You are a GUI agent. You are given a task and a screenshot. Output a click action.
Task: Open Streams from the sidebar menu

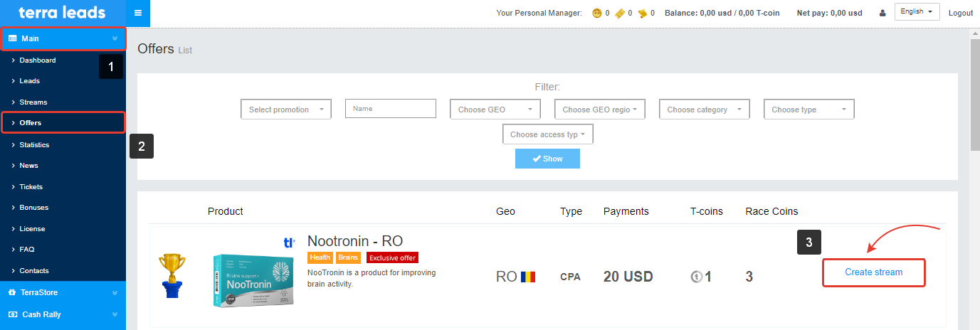click(33, 102)
